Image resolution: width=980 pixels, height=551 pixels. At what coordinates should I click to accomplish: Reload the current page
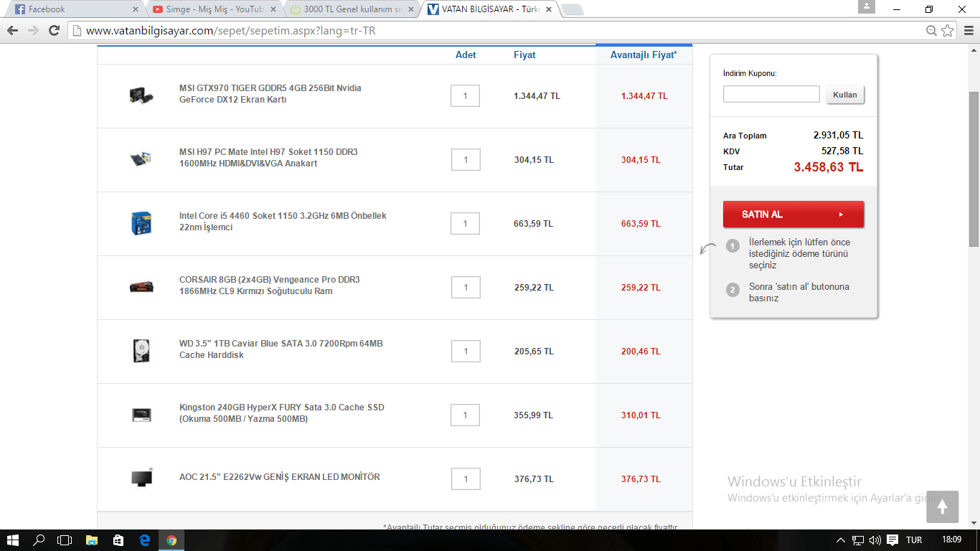54,31
